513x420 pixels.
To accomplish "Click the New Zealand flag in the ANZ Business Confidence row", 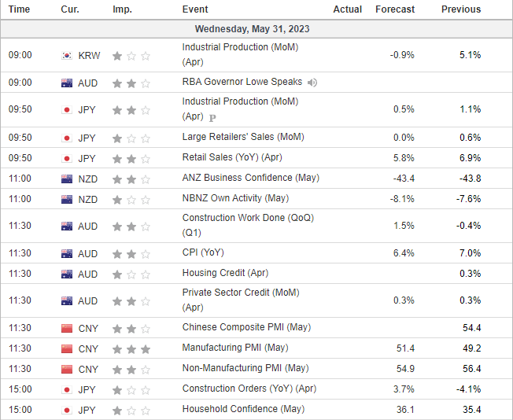I will tap(67, 179).
